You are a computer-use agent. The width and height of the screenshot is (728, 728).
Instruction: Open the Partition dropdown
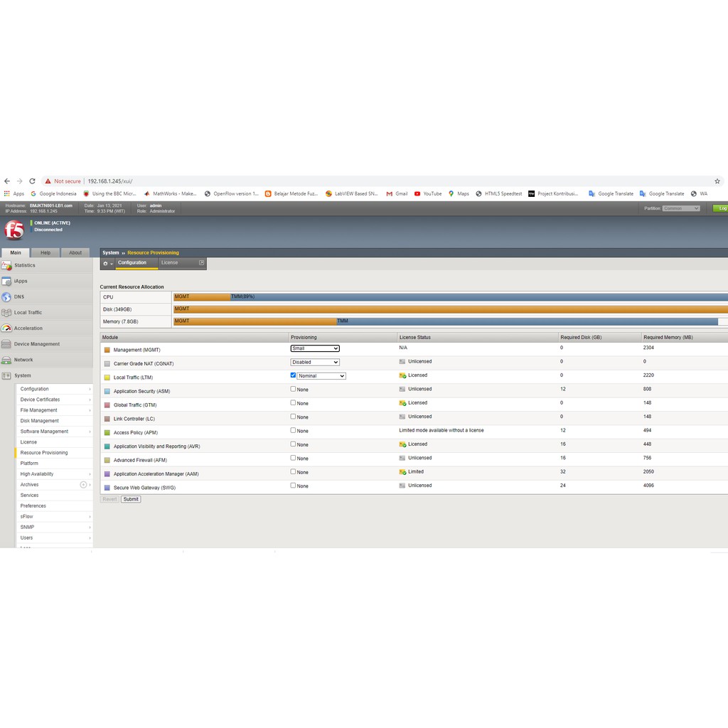[x=680, y=208]
